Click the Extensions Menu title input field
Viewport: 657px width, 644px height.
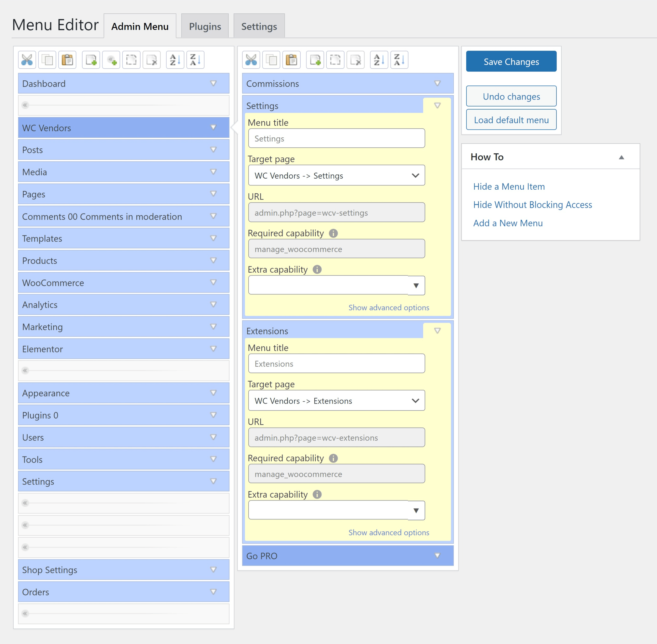tap(336, 363)
